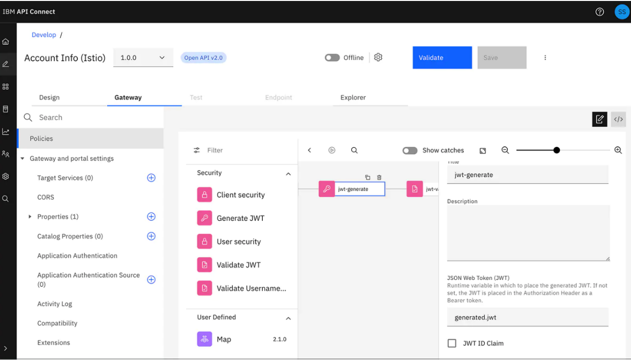
Task: Select the Generate JWT policy icon
Action: click(x=204, y=218)
